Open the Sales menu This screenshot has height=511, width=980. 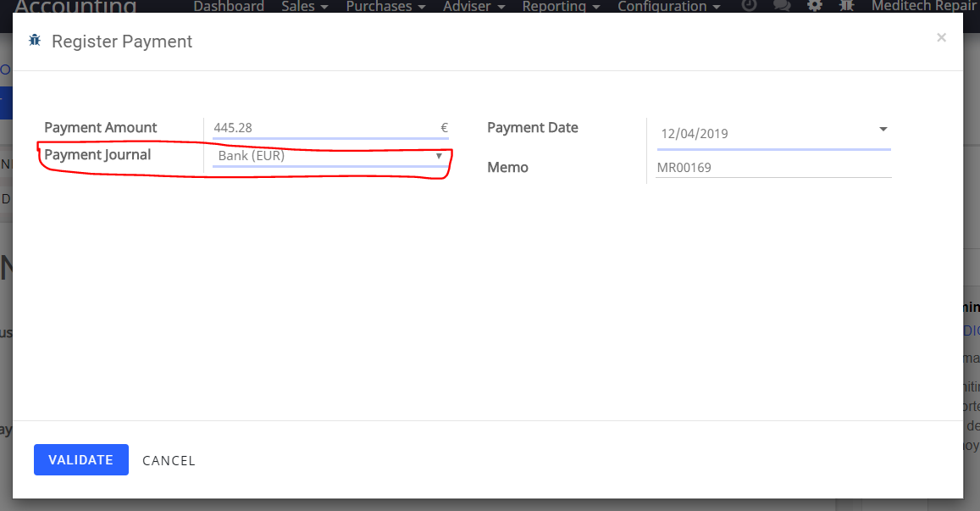[304, 6]
